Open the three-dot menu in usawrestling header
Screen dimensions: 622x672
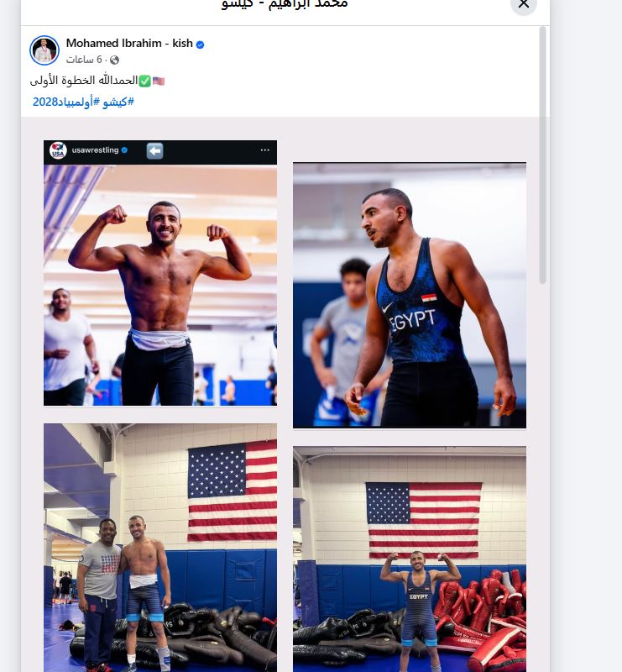264,150
